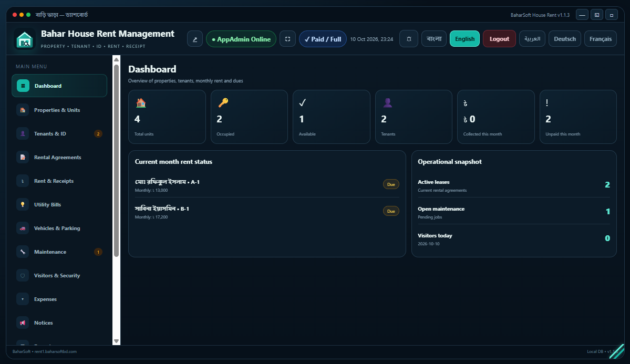Click the Visitors today count 0
Viewport: 630px width, 364px height.
tap(607, 238)
